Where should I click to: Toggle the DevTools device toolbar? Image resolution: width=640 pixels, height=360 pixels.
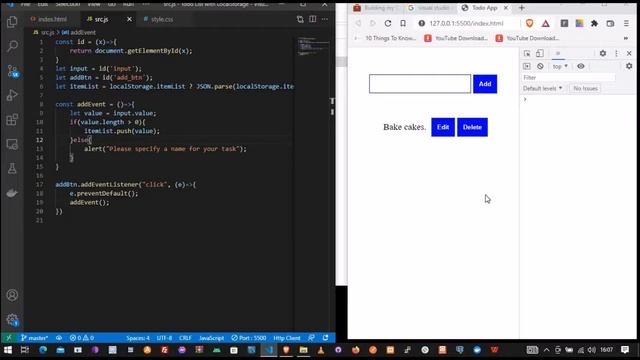pos(540,53)
